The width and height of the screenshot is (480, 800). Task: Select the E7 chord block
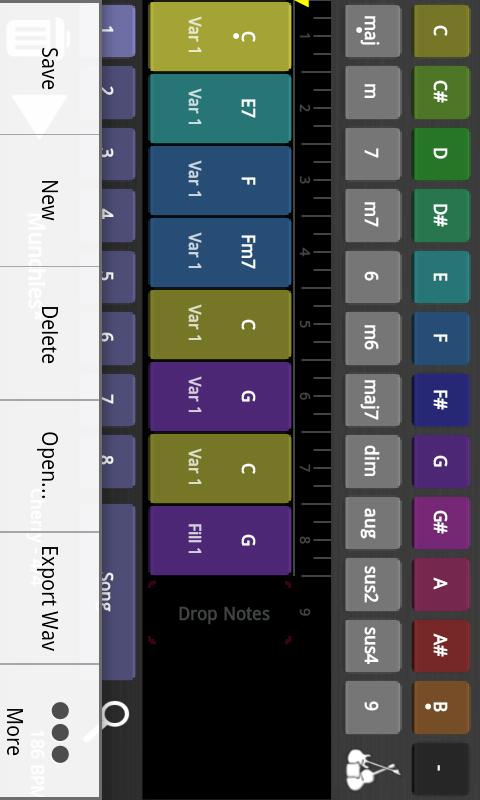point(220,108)
